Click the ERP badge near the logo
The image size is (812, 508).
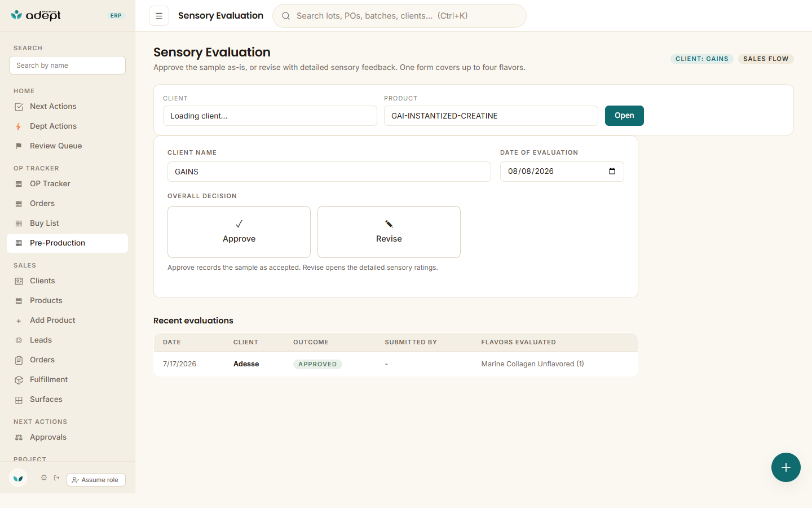pos(116,16)
